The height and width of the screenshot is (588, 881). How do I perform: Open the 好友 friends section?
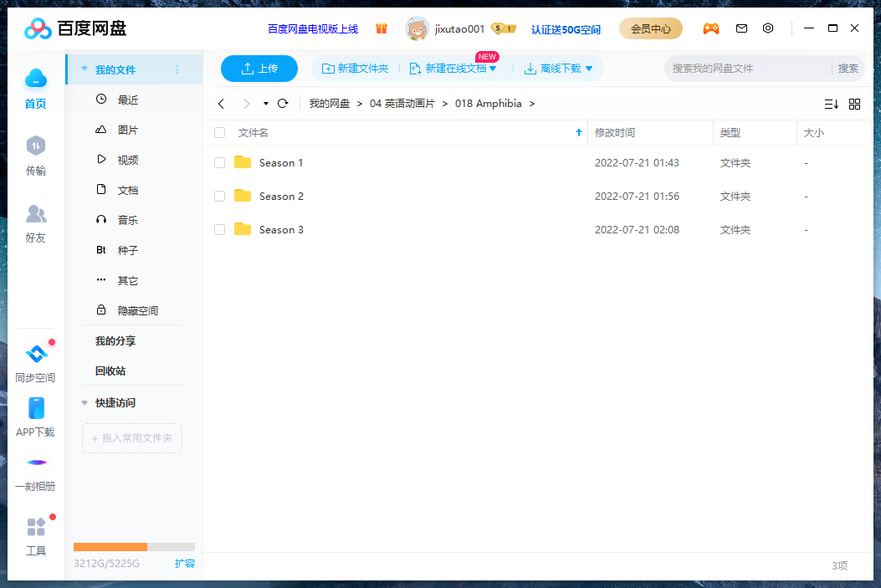click(x=35, y=213)
